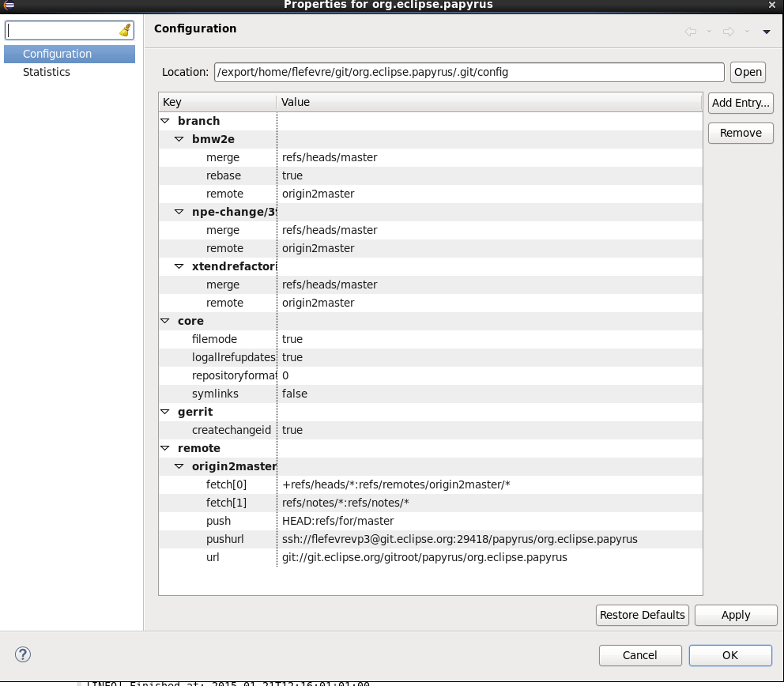Click the back navigation arrow icon

point(691,32)
